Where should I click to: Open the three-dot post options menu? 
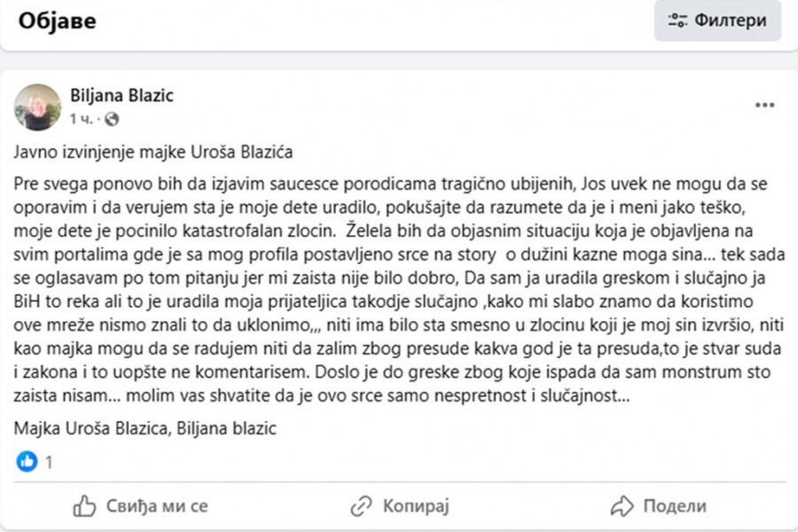tap(764, 106)
